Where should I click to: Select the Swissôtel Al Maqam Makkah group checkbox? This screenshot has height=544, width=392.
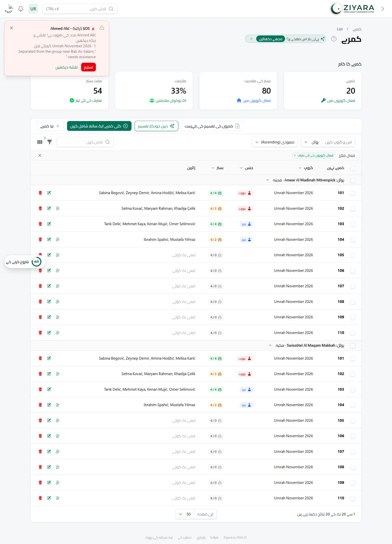coord(353,346)
